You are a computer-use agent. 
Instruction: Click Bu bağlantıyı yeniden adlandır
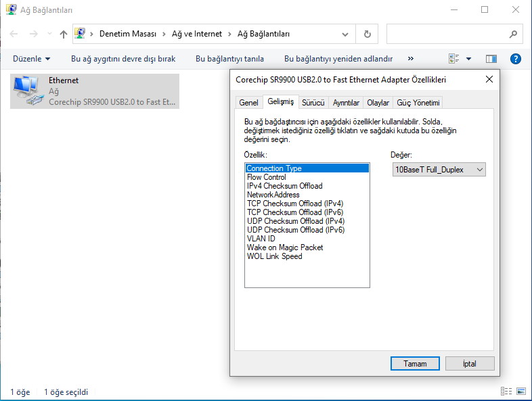point(338,59)
